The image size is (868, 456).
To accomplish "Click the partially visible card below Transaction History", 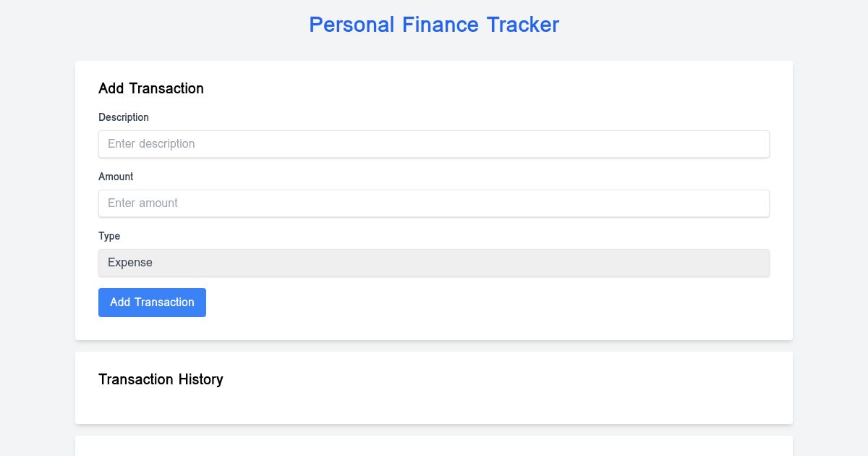I will (434, 447).
